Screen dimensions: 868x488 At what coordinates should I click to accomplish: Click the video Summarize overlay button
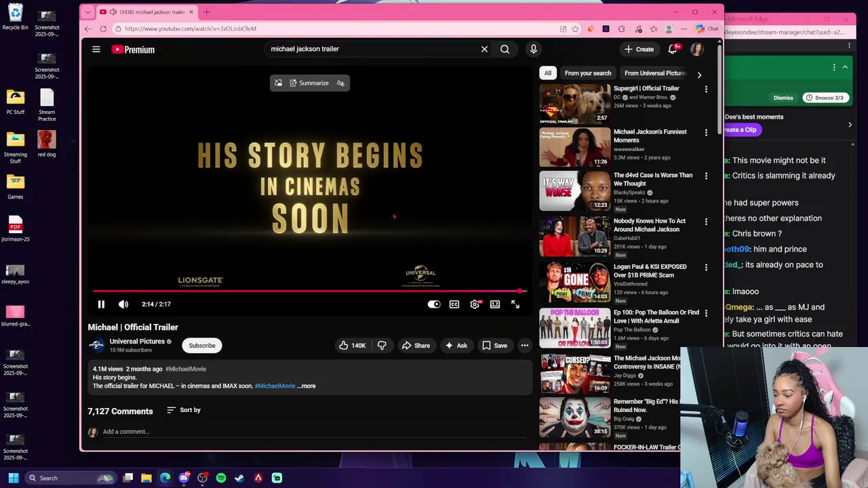click(x=309, y=83)
